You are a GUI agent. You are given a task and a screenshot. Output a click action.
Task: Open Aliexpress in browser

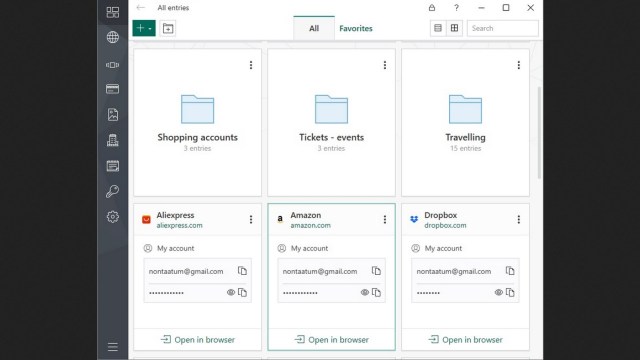click(x=198, y=340)
